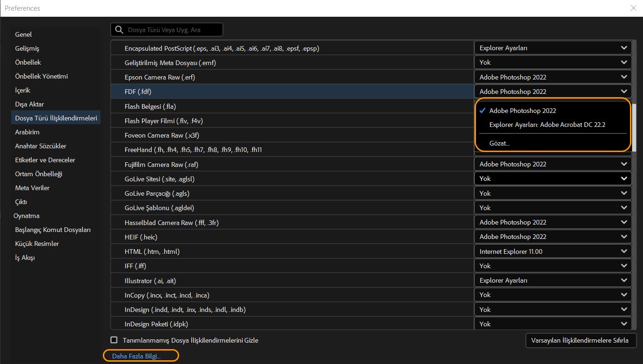Open dropdown for GoLive Sitesi row

[553, 179]
